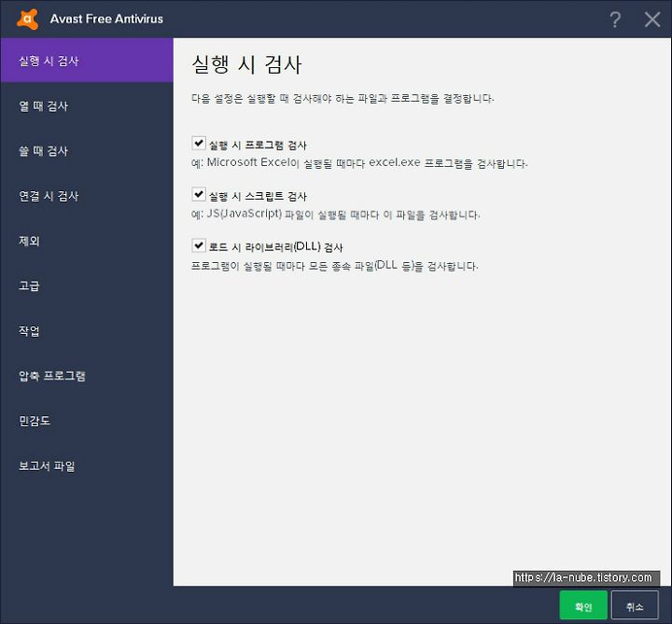The image size is (672, 624).
Task: Click the Microsoft Excel example description text
Action: click(359, 163)
